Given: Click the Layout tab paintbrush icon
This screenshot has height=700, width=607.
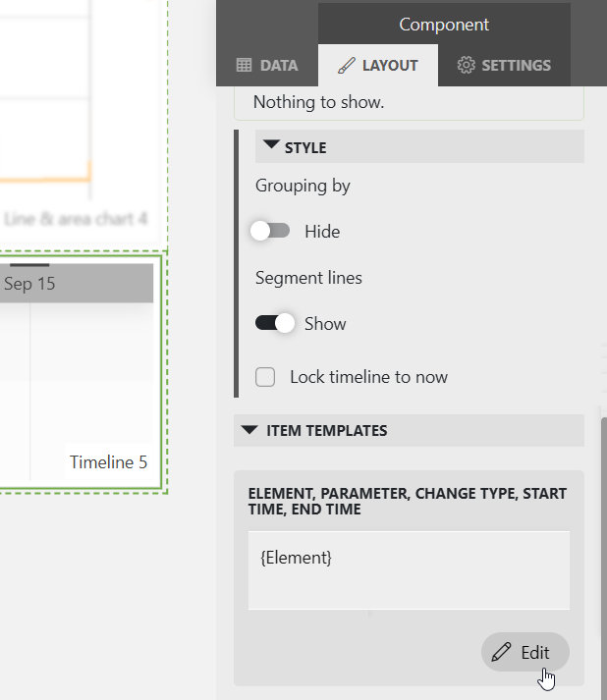Looking at the screenshot, I should (x=346, y=66).
